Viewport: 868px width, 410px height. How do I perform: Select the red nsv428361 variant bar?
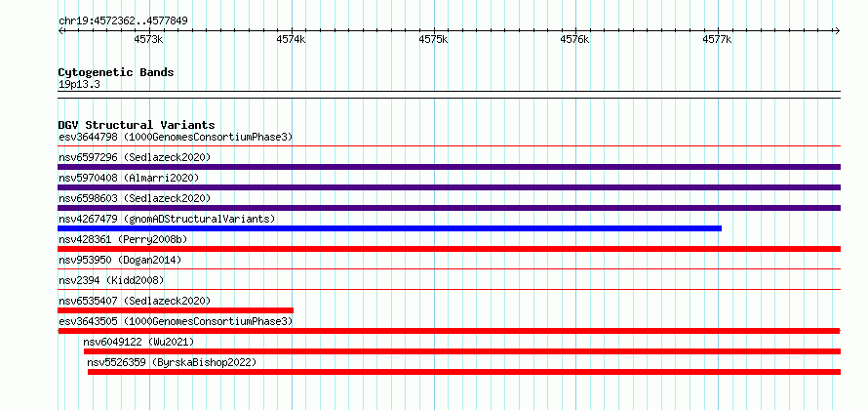[x=449, y=249]
